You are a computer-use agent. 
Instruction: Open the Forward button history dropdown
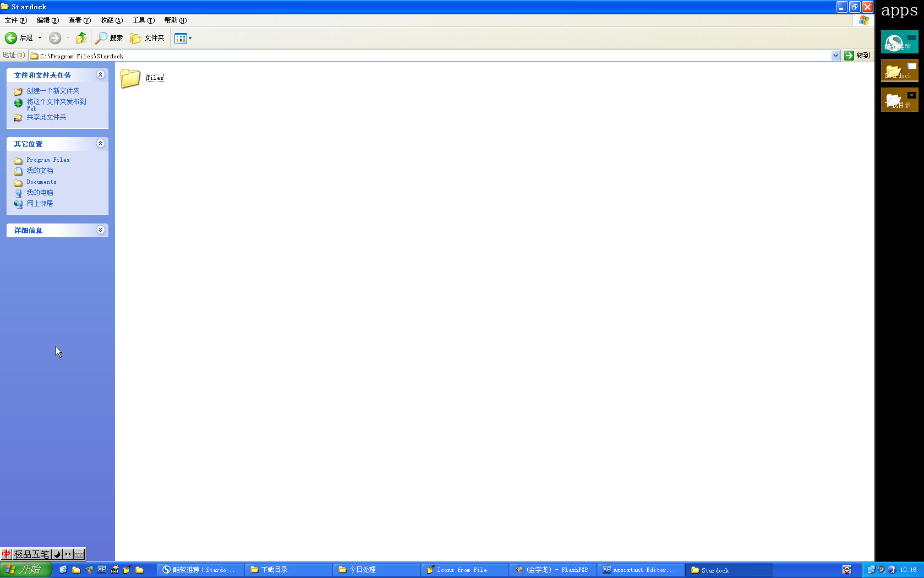68,38
